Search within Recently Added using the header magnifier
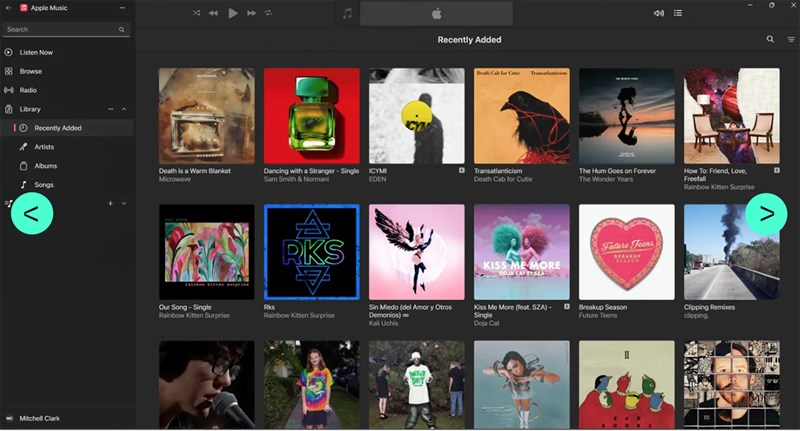The image size is (800, 431). point(770,39)
